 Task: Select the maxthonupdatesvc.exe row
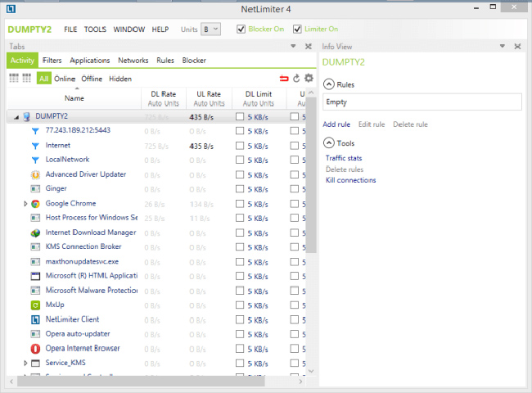(x=156, y=262)
